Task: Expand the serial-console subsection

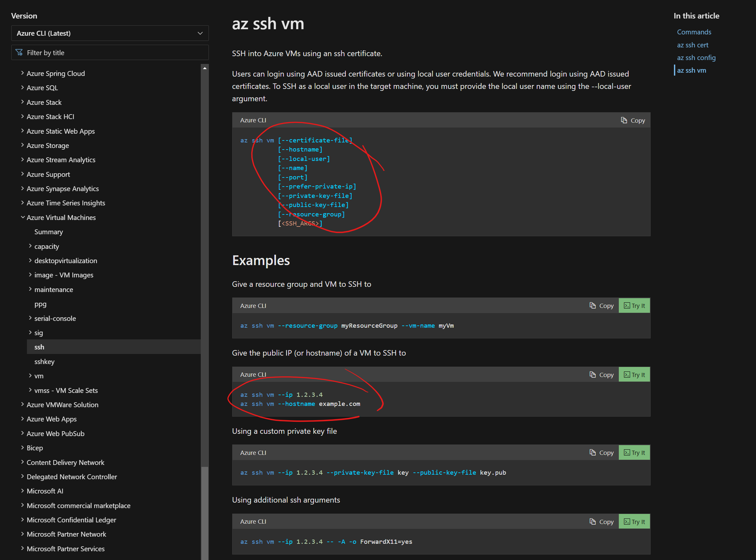Action: 30,318
